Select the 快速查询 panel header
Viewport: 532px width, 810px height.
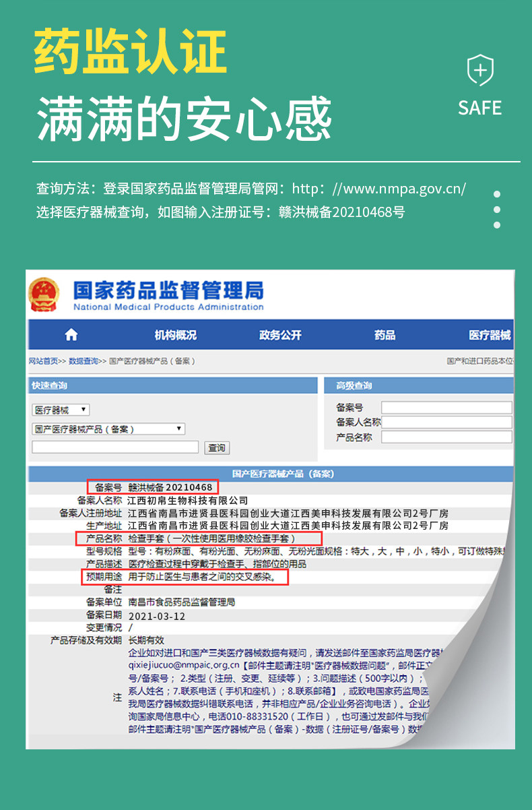pyautogui.click(x=172, y=385)
